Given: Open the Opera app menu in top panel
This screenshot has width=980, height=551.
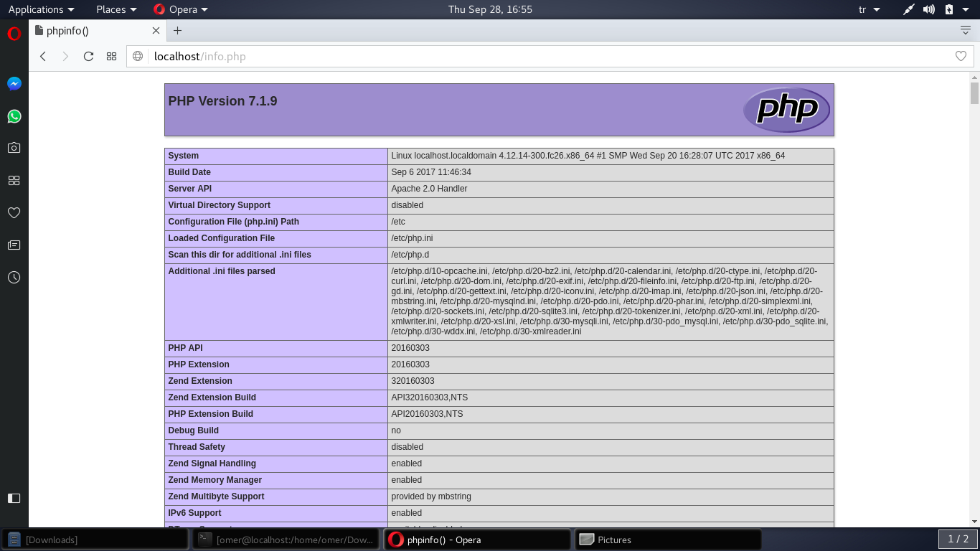Looking at the screenshot, I should [181, 9].
